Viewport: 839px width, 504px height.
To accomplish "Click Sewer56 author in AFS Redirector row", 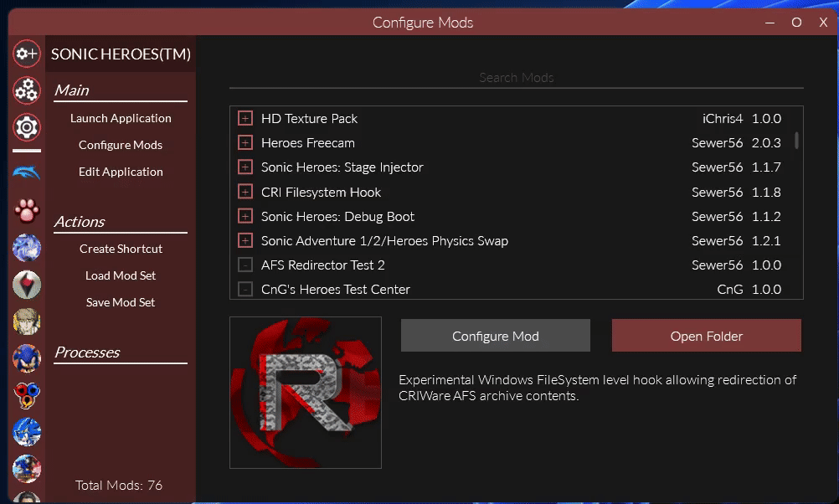I will pos(717,265).
